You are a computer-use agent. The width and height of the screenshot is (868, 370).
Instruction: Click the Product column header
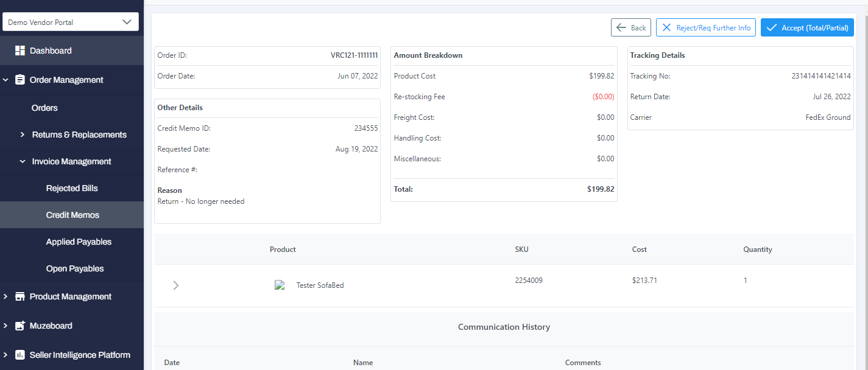pyautogui.click(x=283, y=250)
